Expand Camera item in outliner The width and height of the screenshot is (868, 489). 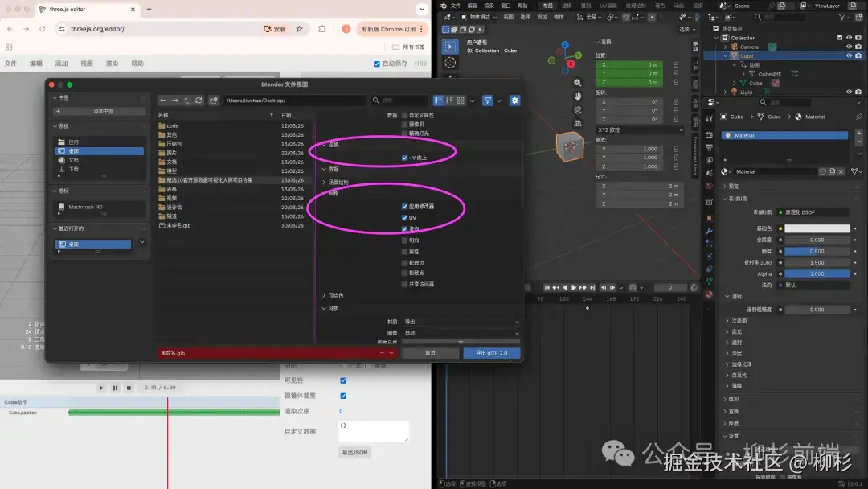726,47
